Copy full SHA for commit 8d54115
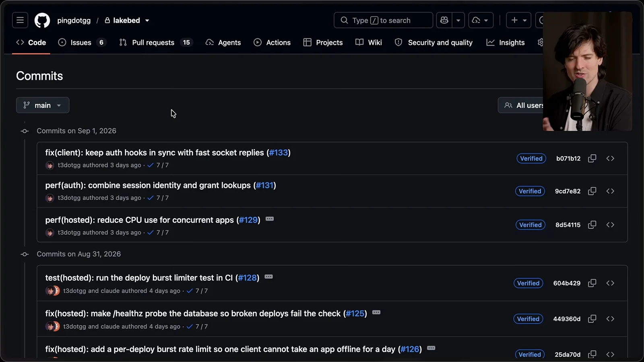The width and height of the screenshot is (644, 362). pyautogui.click(x=592, y=225)
